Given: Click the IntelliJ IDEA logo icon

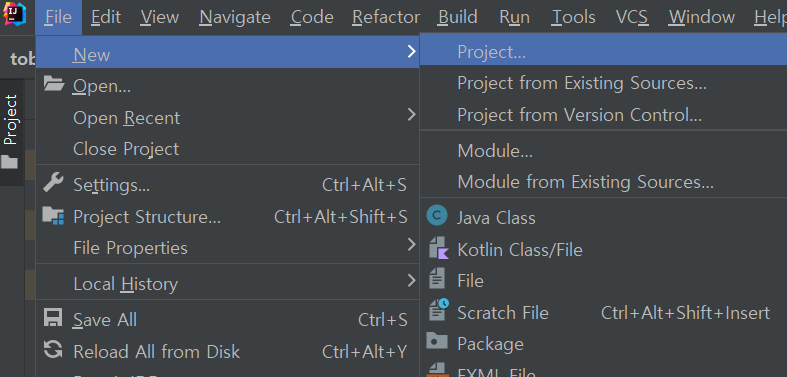Looking at the screenshot, I should (x=15, y=15).
